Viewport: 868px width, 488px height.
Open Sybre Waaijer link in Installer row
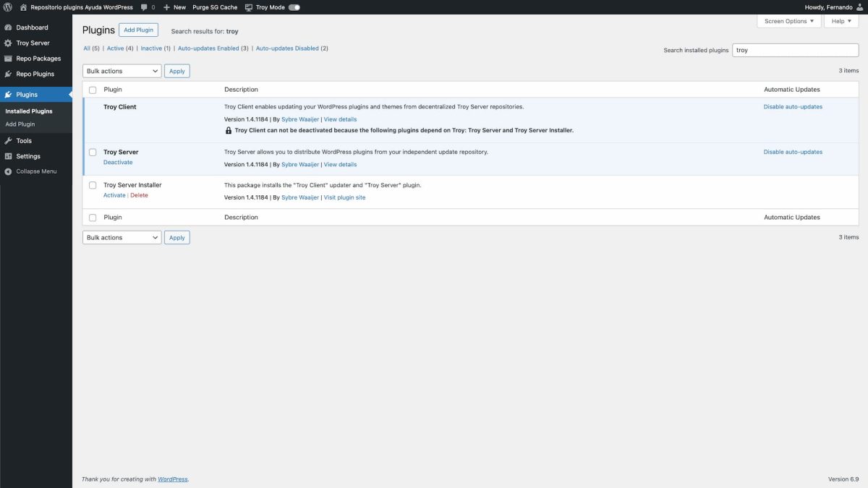point(300,197)
